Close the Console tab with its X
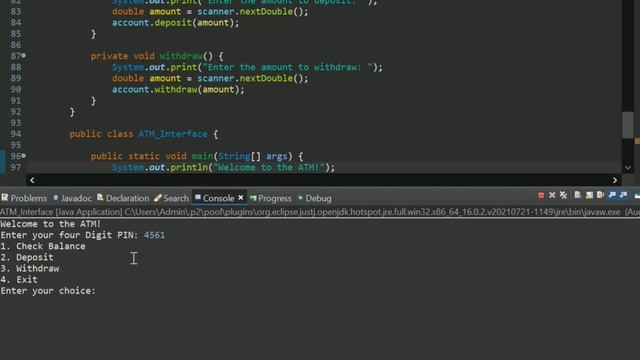Viewport: 640px width, 360px height. pos(241,198)
